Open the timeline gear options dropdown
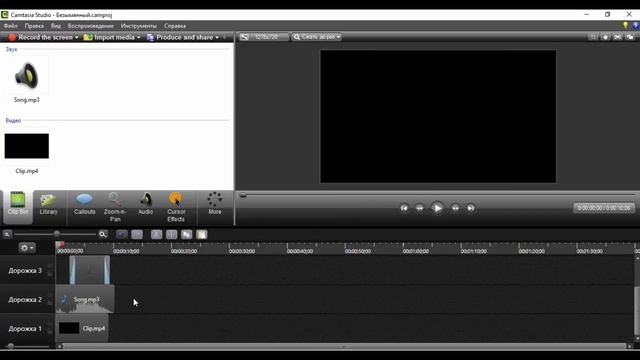Screen dimensions: 640x360 click(27, 248)
